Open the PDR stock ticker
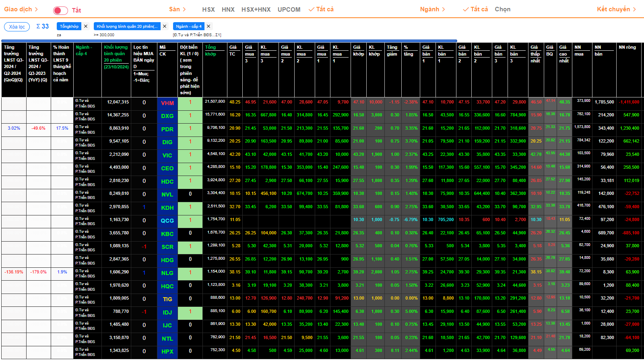 click(x=167, y=129)
